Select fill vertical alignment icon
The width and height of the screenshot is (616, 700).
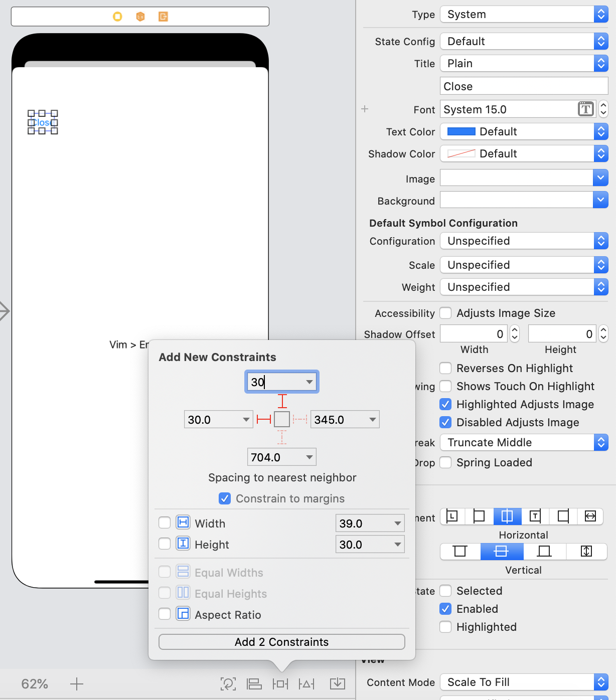point(586,552)
